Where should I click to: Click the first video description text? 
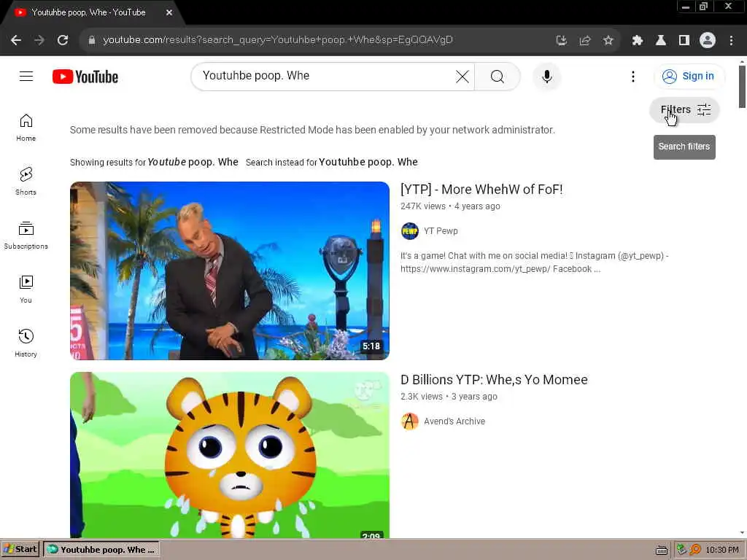click(535, 262)
